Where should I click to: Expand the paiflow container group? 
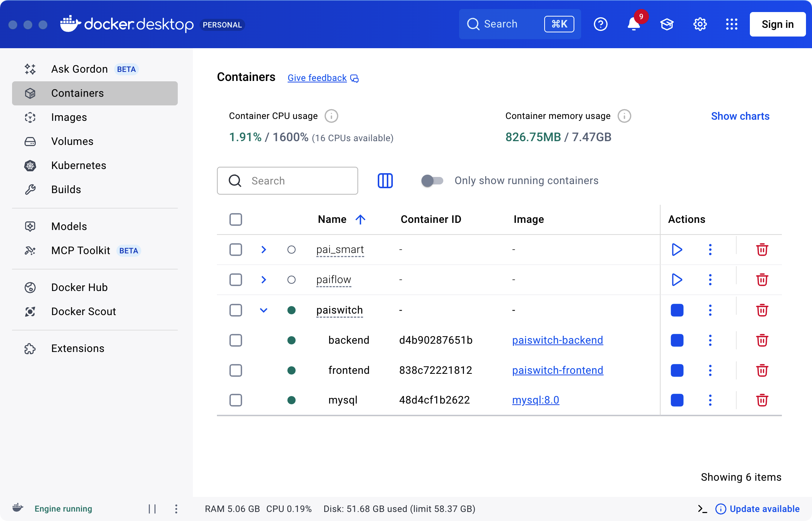point(264,280)
